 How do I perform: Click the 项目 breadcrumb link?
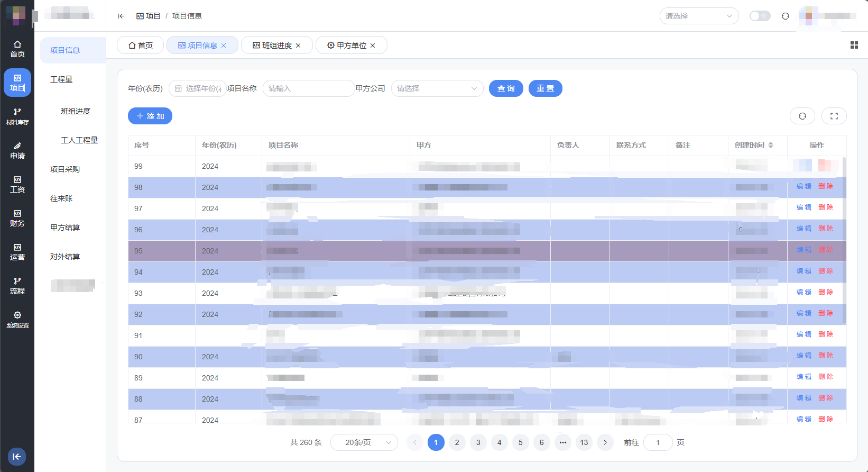[x=149, y=16]
